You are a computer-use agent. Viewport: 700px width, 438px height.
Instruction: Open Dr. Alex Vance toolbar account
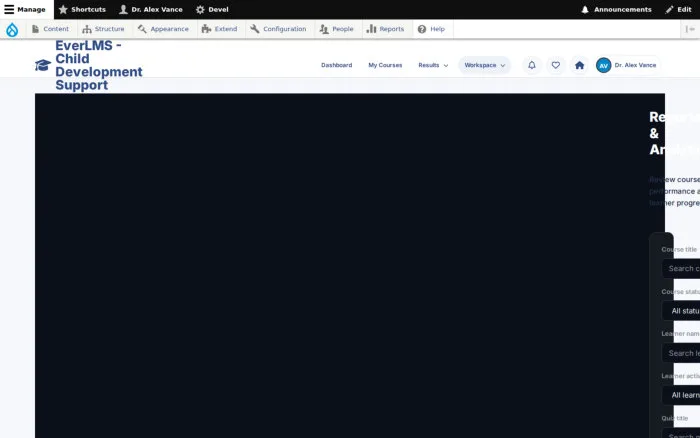[x=151, y=9]
